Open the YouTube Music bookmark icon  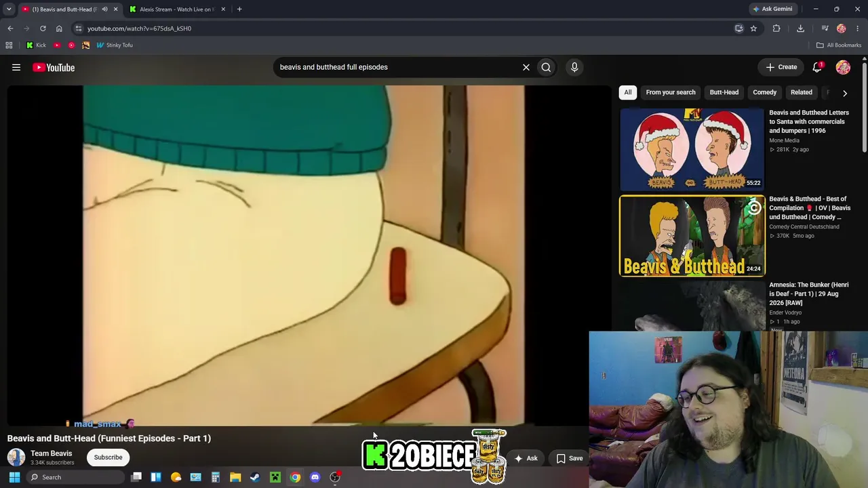(71, 45)
